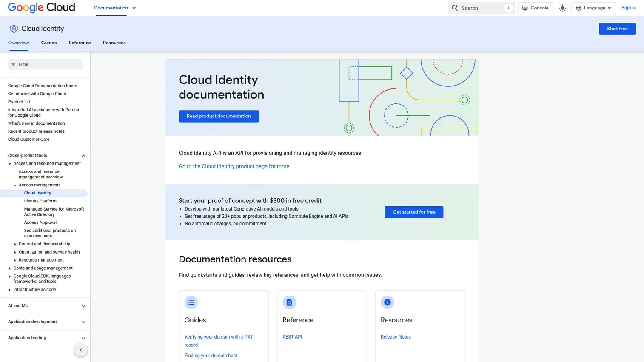This screenshot has width=644, height=362.
Task: Click the Resources card heading
Action: point(396,320)
